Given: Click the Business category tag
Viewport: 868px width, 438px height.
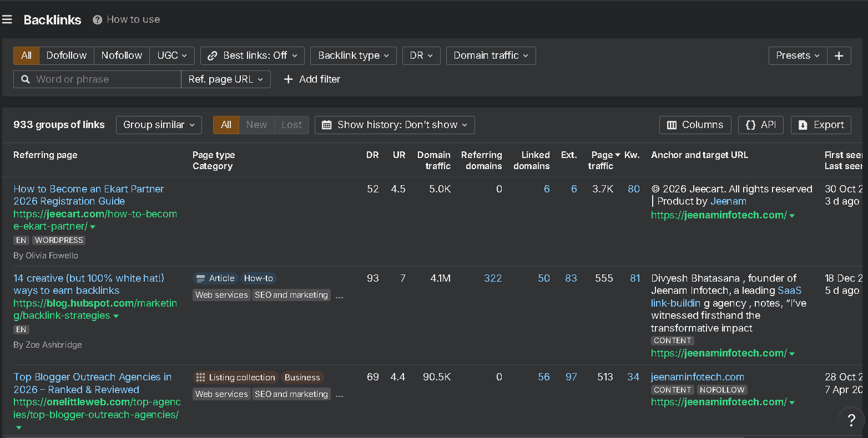Looking at the screenshot, I should click(302, 378).
